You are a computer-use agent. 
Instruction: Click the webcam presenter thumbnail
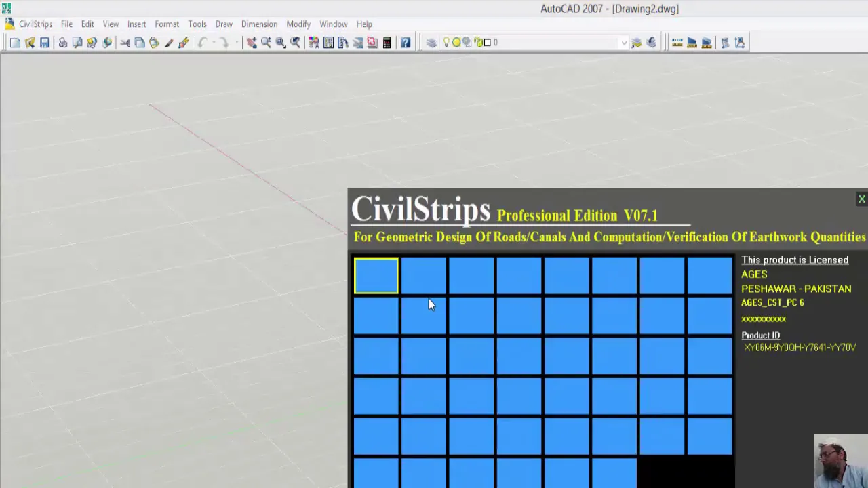click(x=841, y=461)
